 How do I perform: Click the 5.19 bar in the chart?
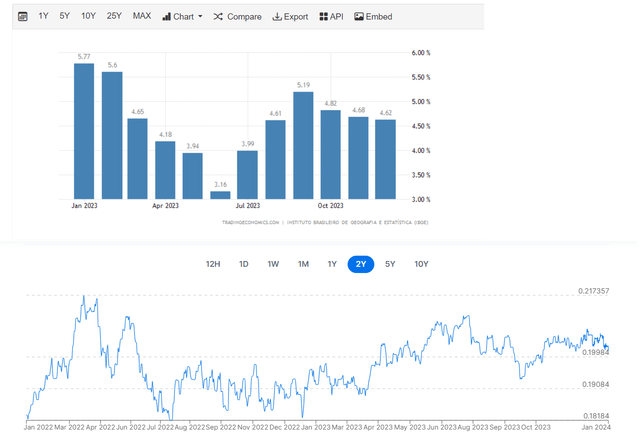[303, 145]
